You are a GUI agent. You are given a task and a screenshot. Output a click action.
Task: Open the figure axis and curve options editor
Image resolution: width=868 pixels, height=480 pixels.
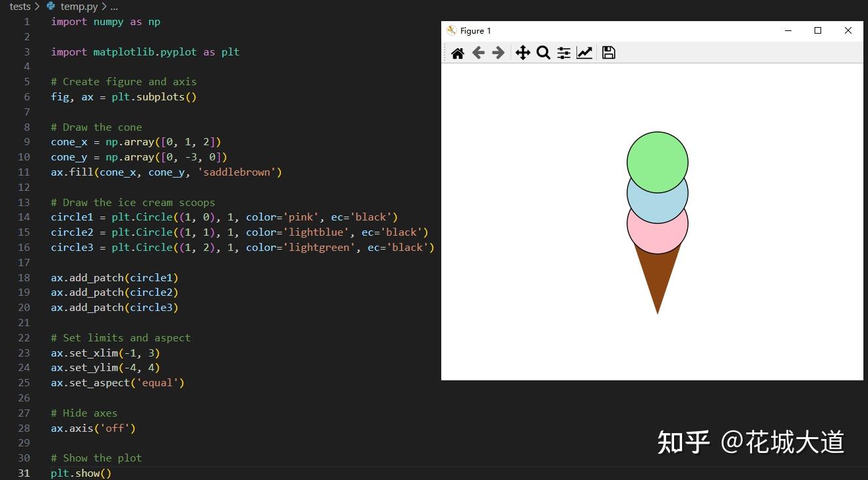pos(584,53)
